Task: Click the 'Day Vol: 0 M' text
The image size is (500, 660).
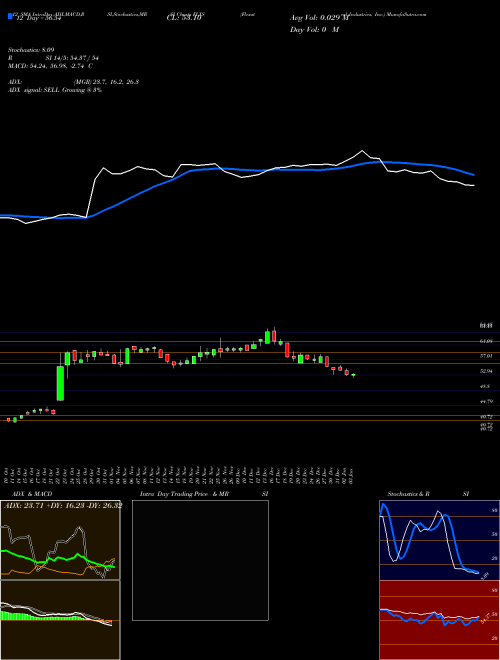Action: pyautogui.click(x=314, y=30)
